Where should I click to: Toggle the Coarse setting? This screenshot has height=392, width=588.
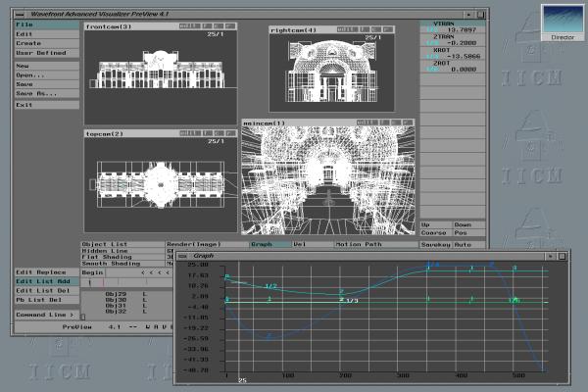tap(436, 233)
